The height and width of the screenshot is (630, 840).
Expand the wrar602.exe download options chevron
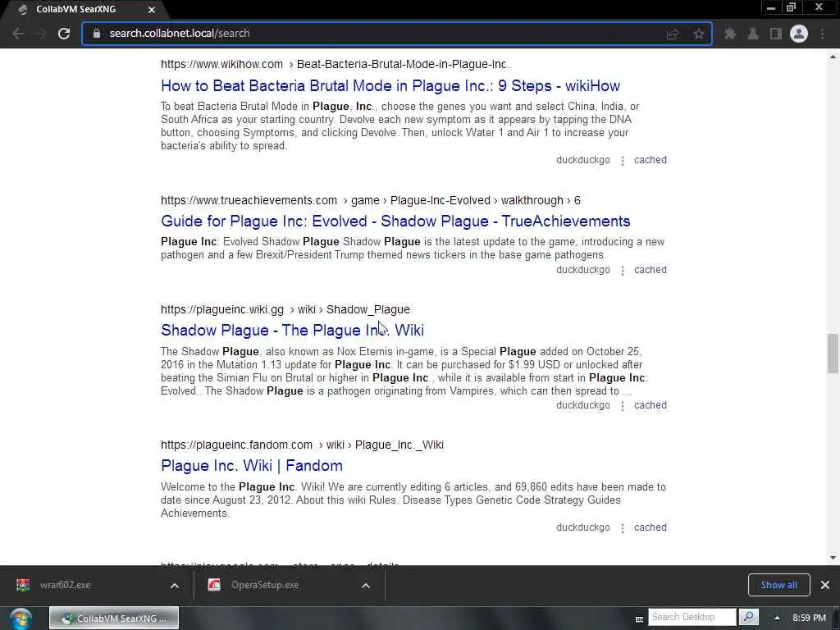pos(175,586)
